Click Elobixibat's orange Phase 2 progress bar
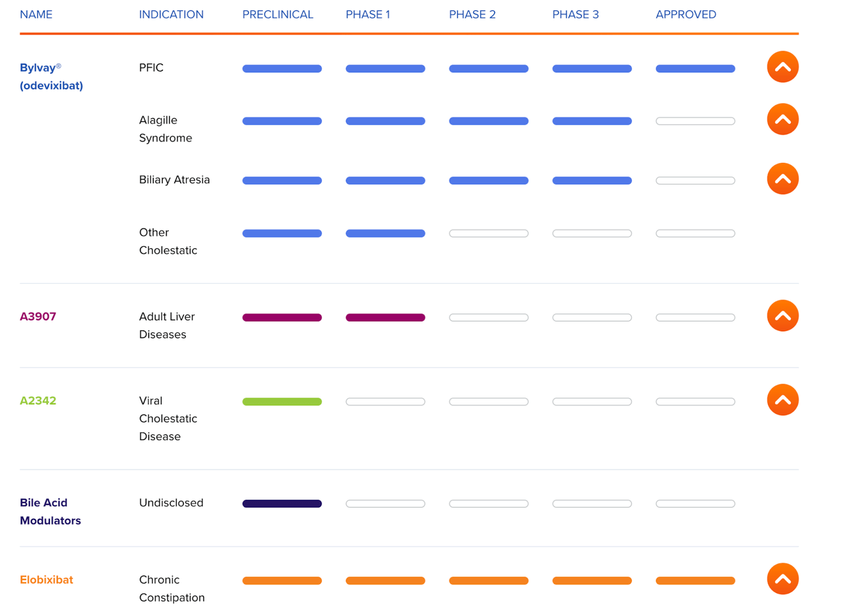 click(488, 581)
